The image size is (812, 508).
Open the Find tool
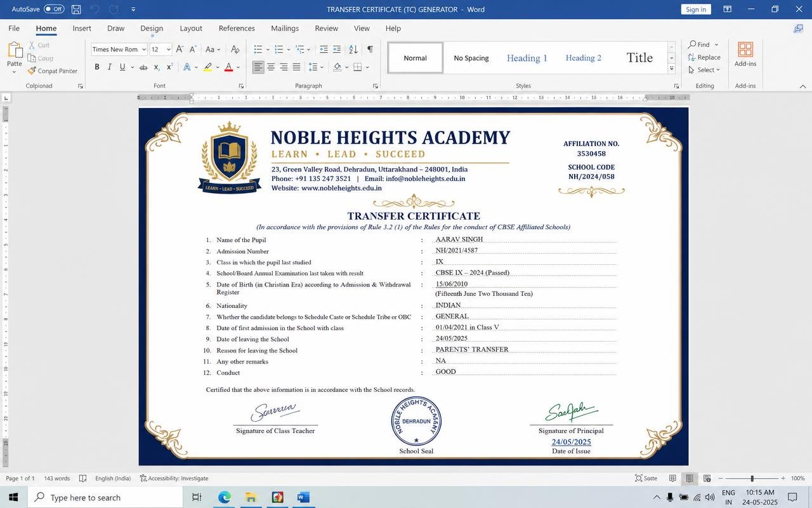point(698,44)
